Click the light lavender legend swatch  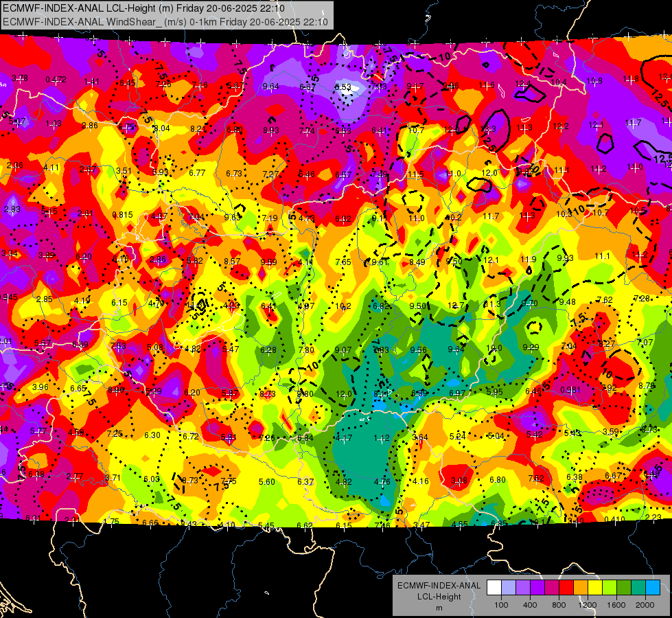pyautogui.click(x=509, y=587)
